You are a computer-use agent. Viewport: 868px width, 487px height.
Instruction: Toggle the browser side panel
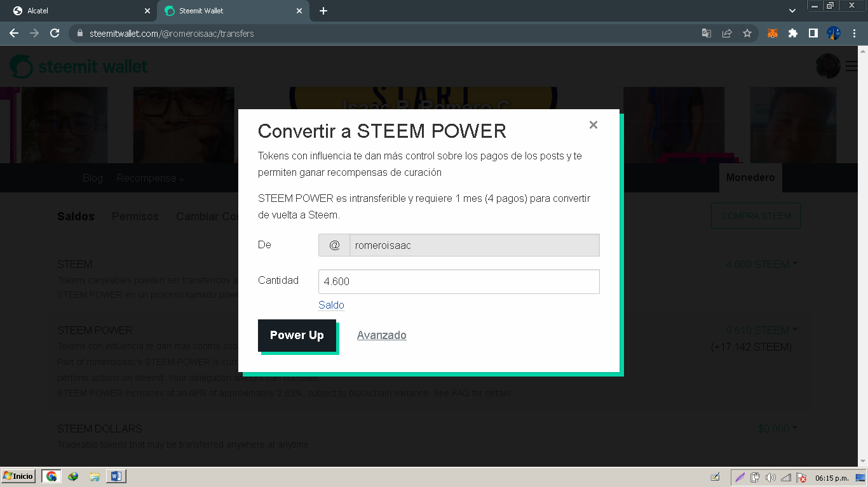(x=813, y=34)
